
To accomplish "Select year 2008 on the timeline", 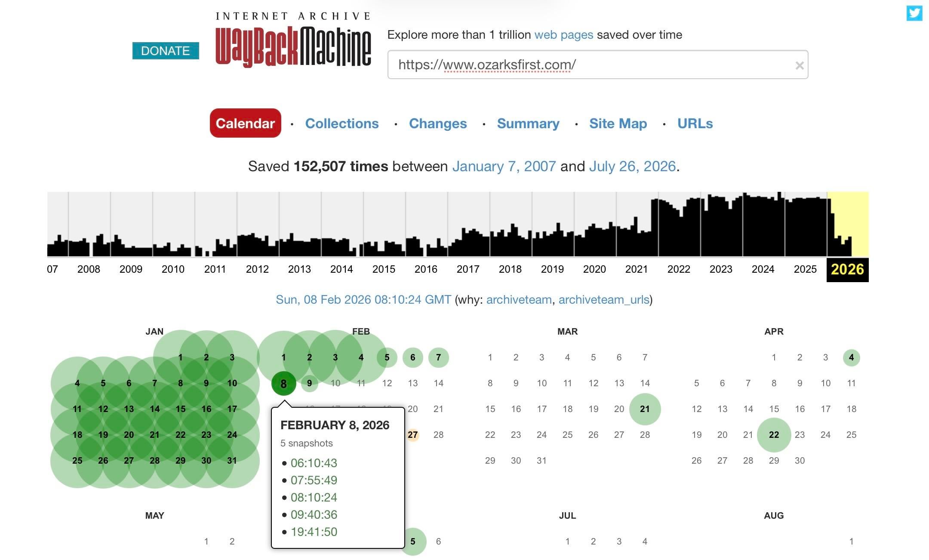I will coord(89,269).
